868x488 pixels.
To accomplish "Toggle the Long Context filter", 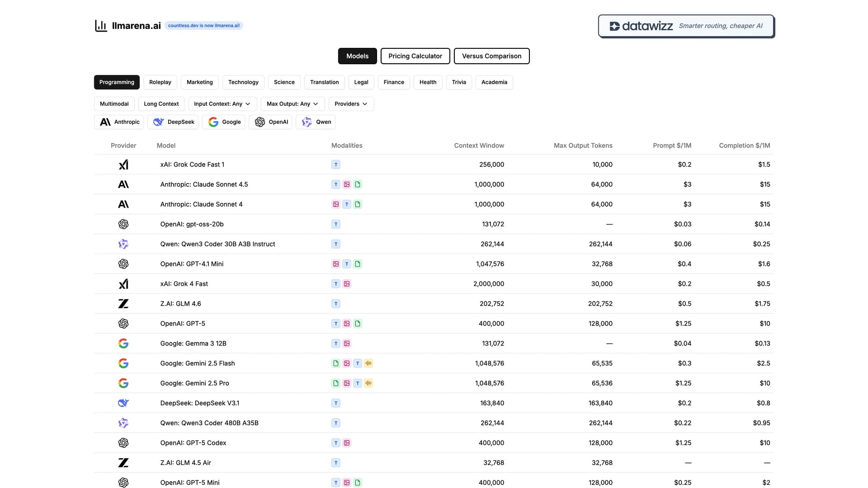I will coord(161,104).
